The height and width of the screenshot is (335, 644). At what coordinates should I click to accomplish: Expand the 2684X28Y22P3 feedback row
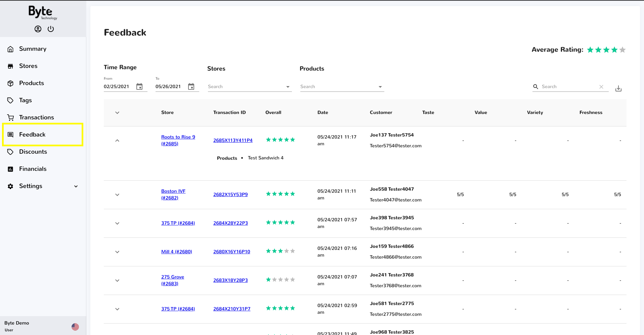[117, 223]
